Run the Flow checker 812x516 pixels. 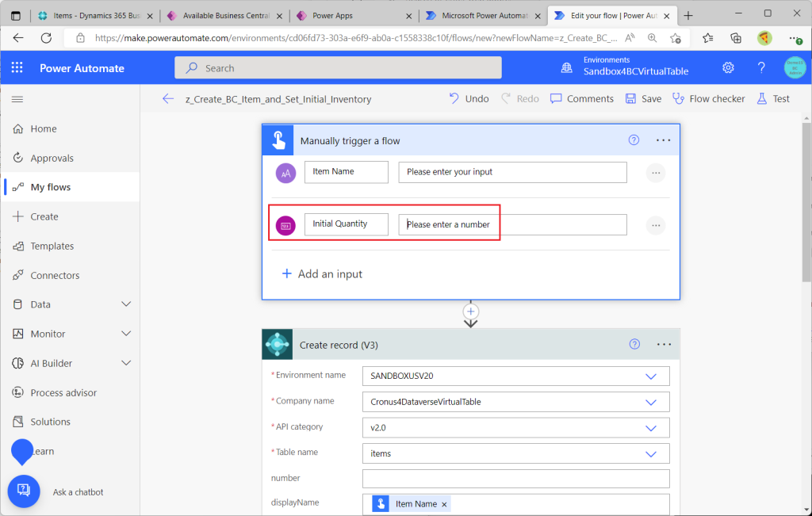coord(708,99)
